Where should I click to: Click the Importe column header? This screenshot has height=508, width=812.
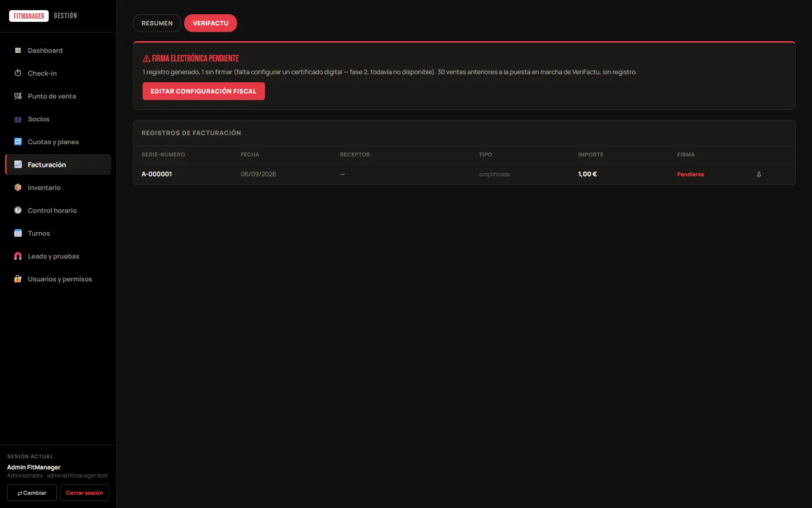[591, 154]
